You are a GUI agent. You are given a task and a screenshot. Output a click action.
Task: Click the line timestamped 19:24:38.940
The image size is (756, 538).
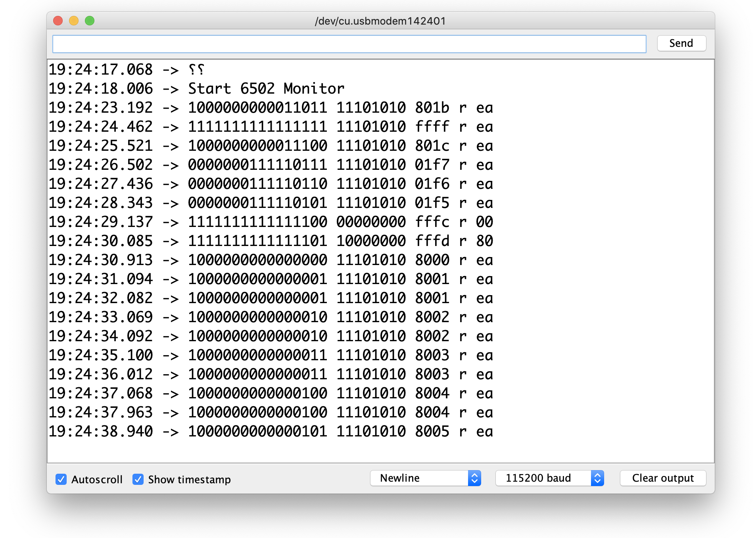pyautogui.click(x=270, y=431)
